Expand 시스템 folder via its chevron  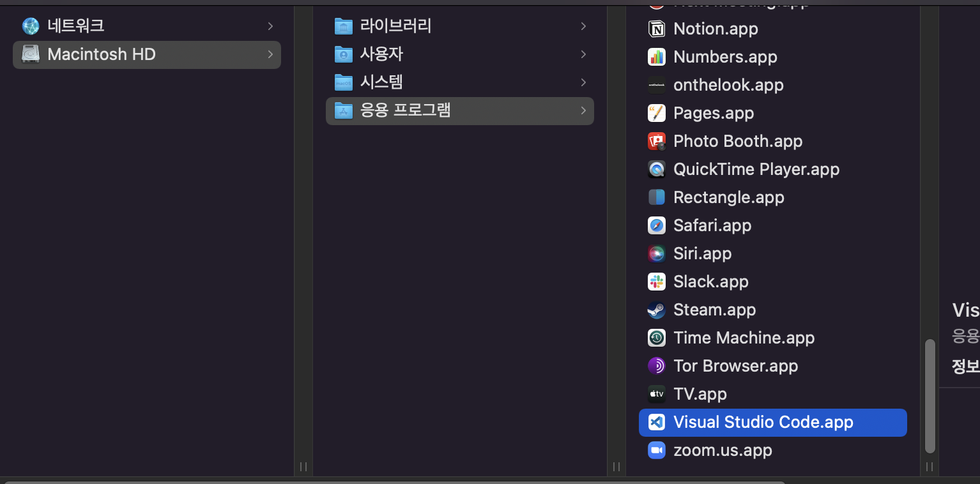click(583, 82)
